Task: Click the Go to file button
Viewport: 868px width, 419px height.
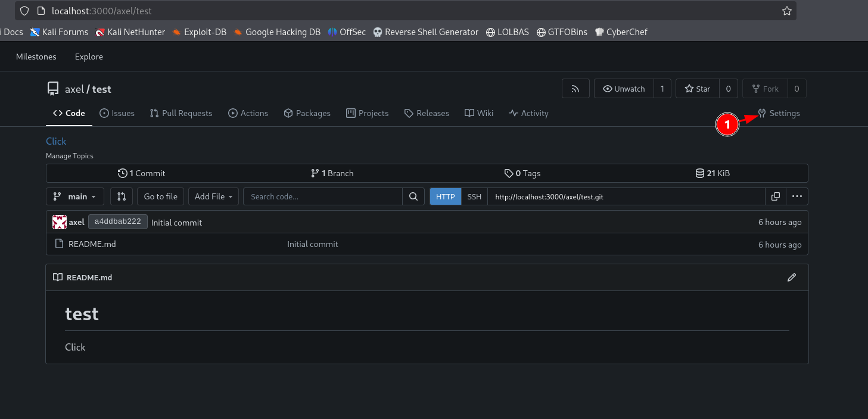Action: click(161, 196)
